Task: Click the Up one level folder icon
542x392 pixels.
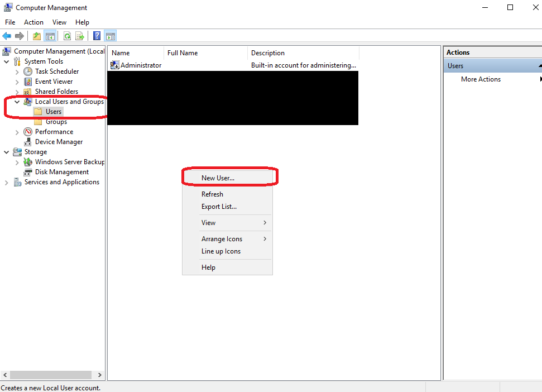Action: click(x=37, y=36)
